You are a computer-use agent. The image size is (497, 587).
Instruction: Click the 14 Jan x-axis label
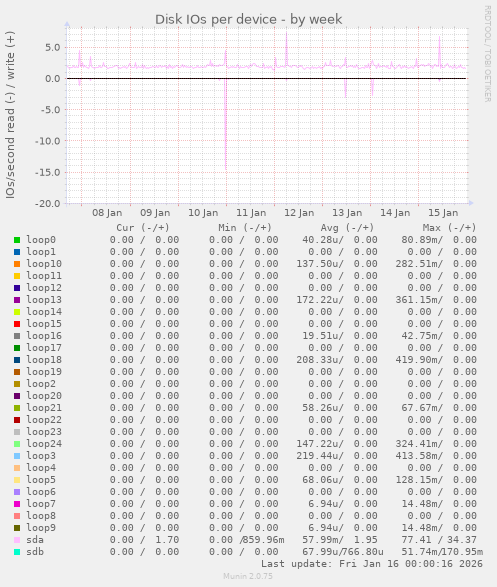click(395, 213)
